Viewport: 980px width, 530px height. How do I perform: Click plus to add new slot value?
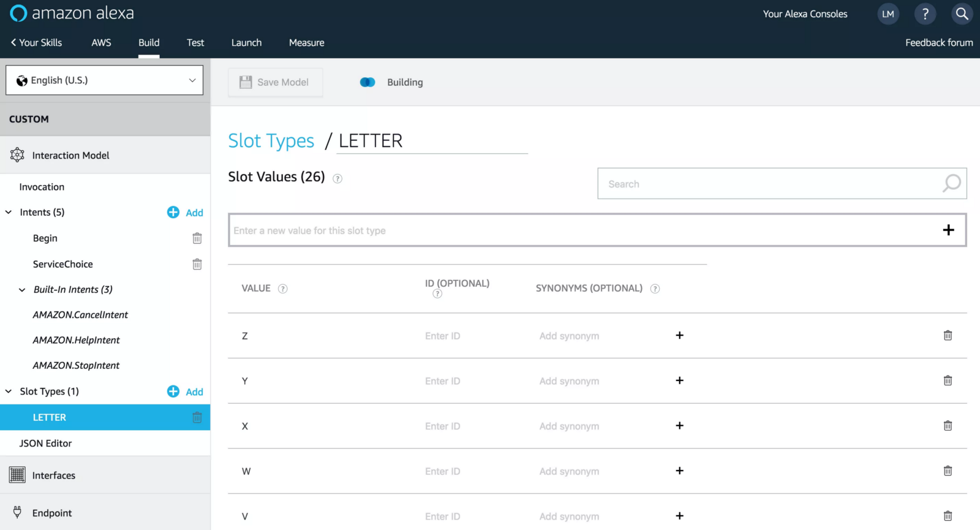(x=948, y=230)
